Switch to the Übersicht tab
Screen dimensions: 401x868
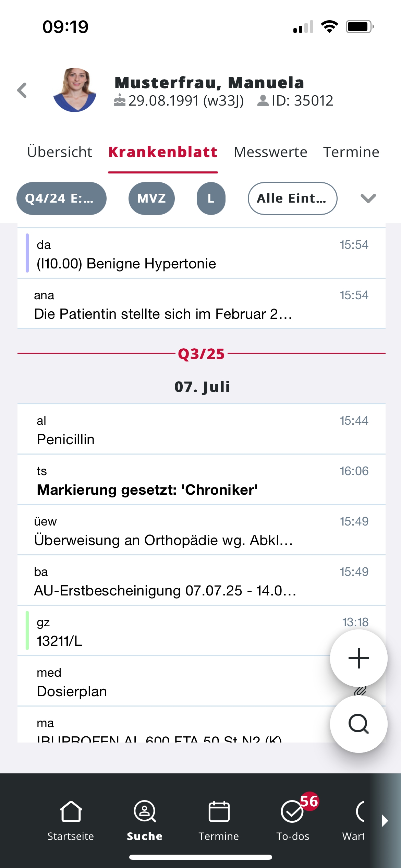pyautogui.click(x=60, y=152)
